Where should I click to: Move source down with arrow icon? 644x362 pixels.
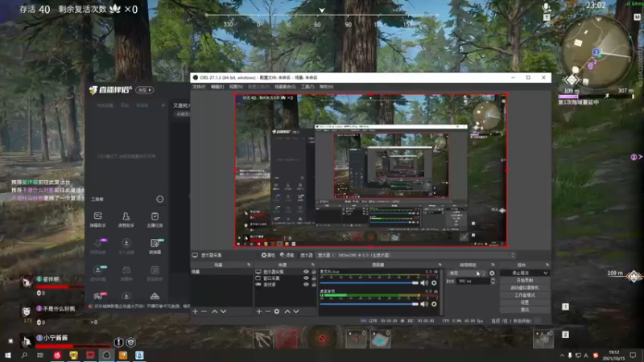tap(296, 311)
